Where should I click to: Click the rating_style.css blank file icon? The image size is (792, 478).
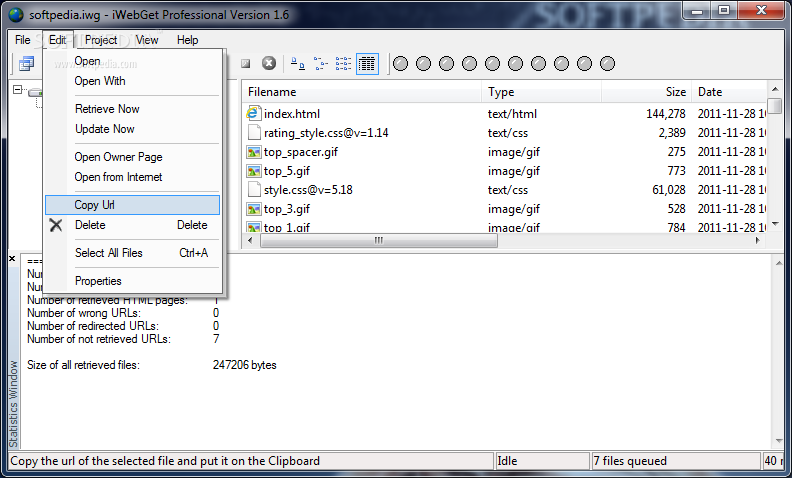point(253,132)
